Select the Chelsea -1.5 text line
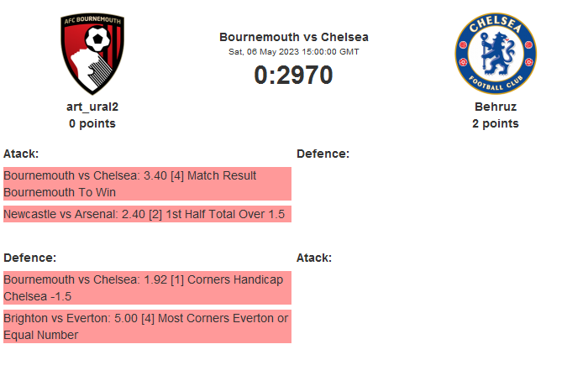The height and width of the screenshot is (386, 588). [x=39, y=296]
